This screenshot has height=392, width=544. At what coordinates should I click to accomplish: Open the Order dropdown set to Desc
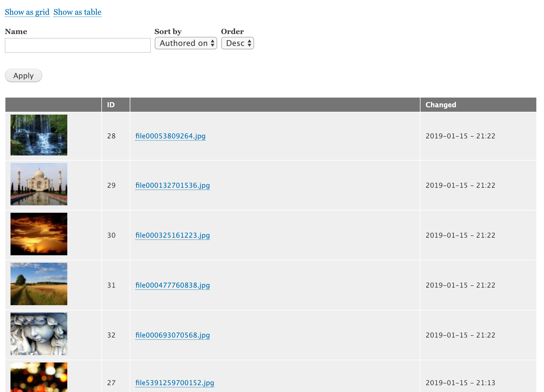coord(237,43)
